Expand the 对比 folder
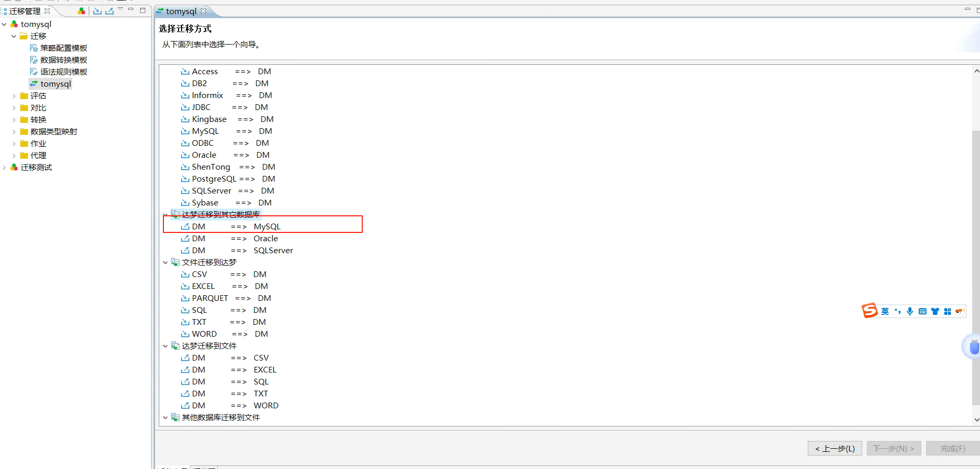The width and height of the screenshot is (980, 469). tap(14, 108)
